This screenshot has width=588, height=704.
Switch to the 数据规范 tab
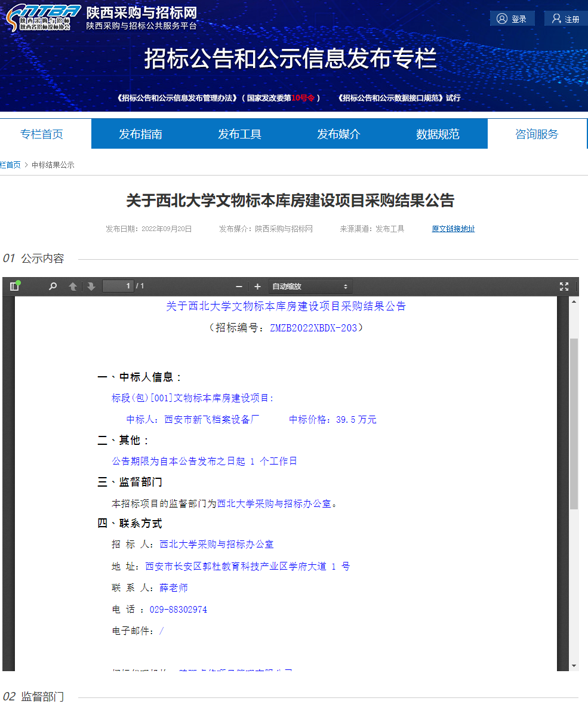click(x=438, y=134)
